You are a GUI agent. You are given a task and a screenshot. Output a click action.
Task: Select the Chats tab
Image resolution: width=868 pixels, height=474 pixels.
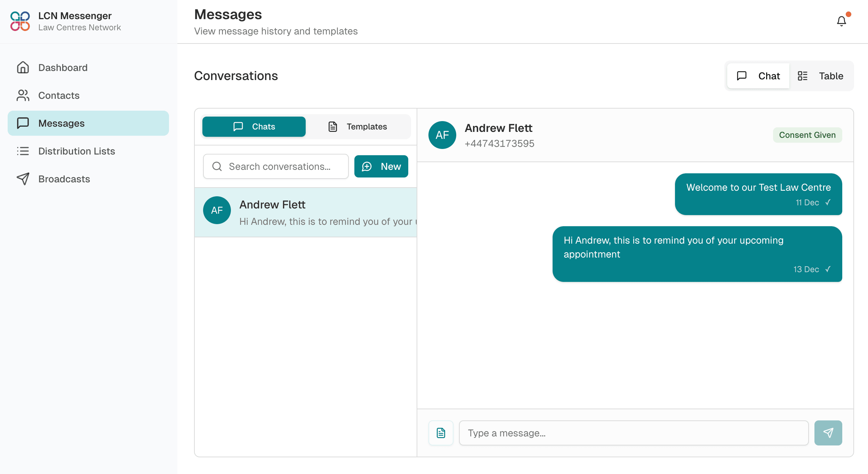pyautogui.click(x=254, y=126)
